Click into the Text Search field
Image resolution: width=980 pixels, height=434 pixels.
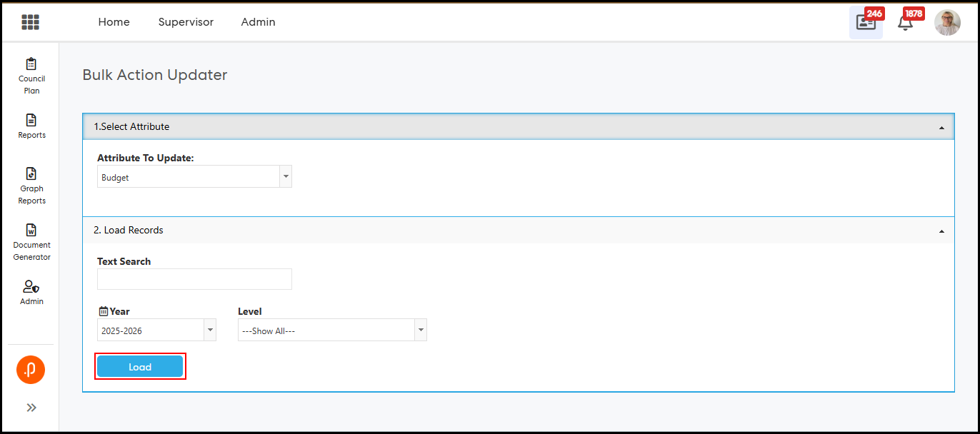point(194,279)
